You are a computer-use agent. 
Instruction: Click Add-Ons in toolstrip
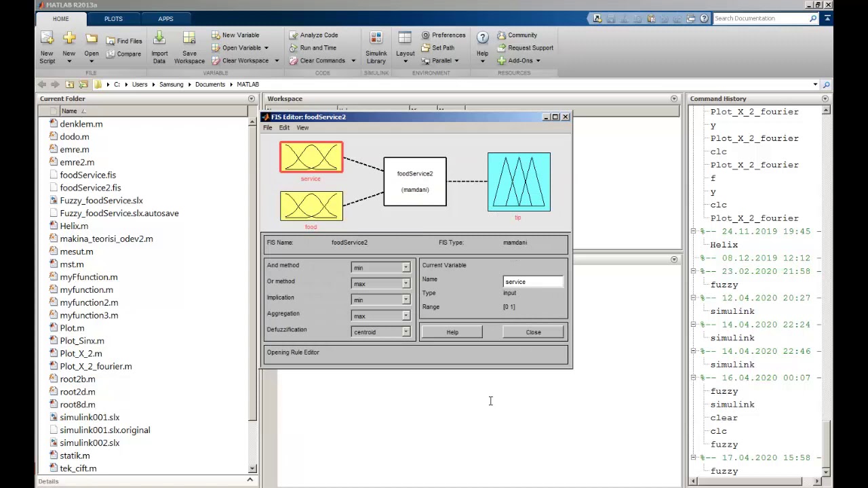click(519, 61)
